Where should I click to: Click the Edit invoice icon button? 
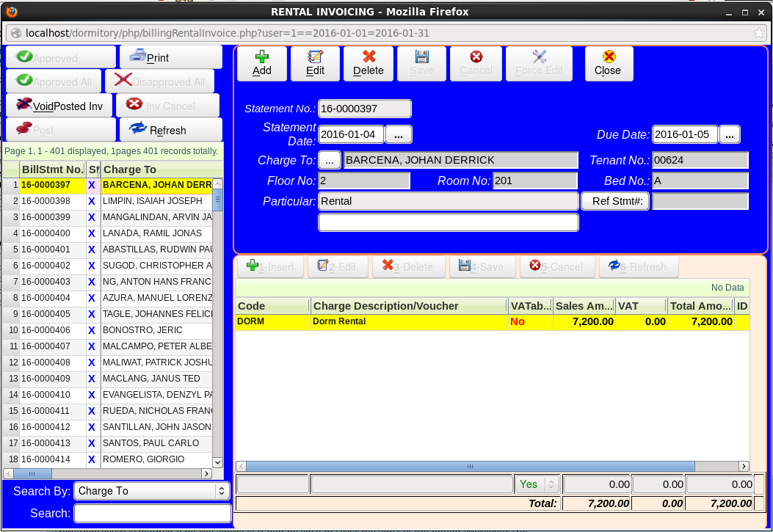[x=315, y=63]
